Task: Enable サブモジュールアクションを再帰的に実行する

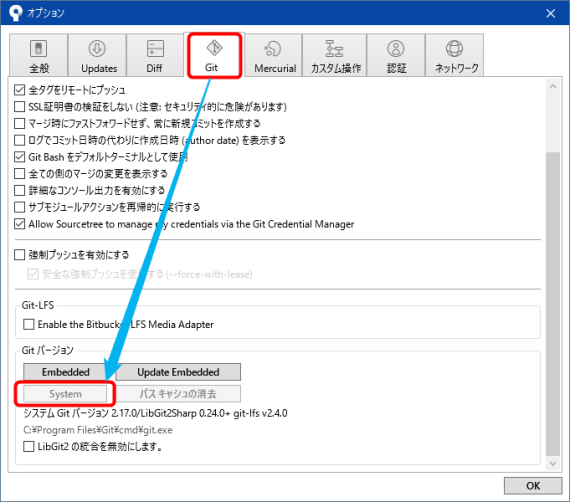Action: [19, 207]
